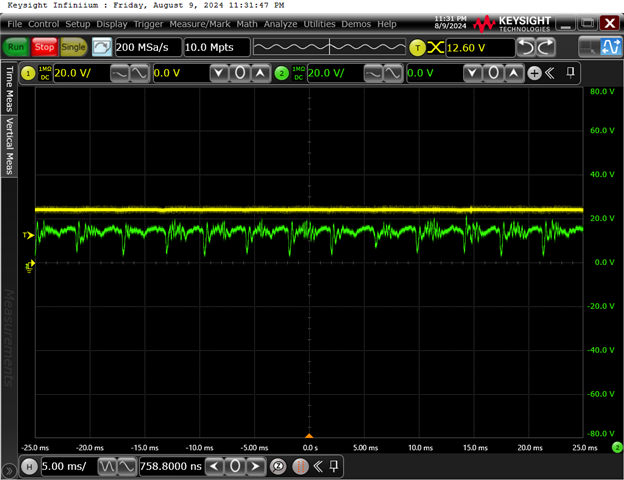Click the waveform overview thumbnail
This screenshot has height=480, width=624.
(x=329, y=47)
